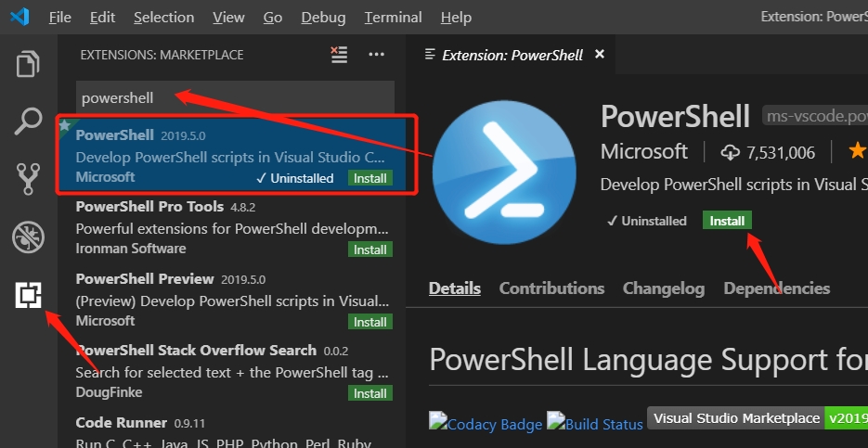Select PowerShell Pro Tools list entry
868x448 pixels.
231,227
